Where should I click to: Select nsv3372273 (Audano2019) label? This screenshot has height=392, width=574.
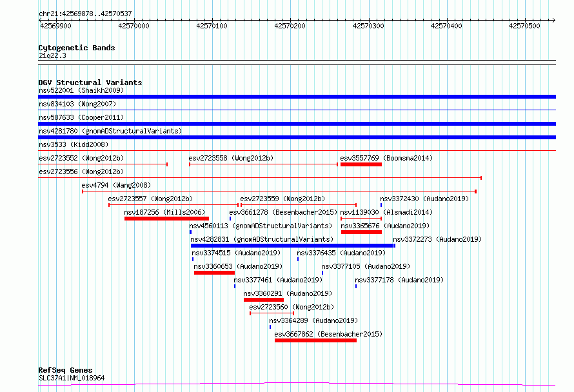pyautogui.click(x=437, y=239)
